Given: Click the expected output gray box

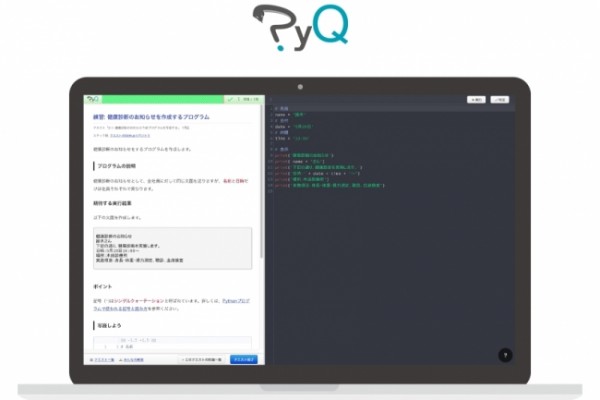Looking at the screenshot, I should point(173,248).
